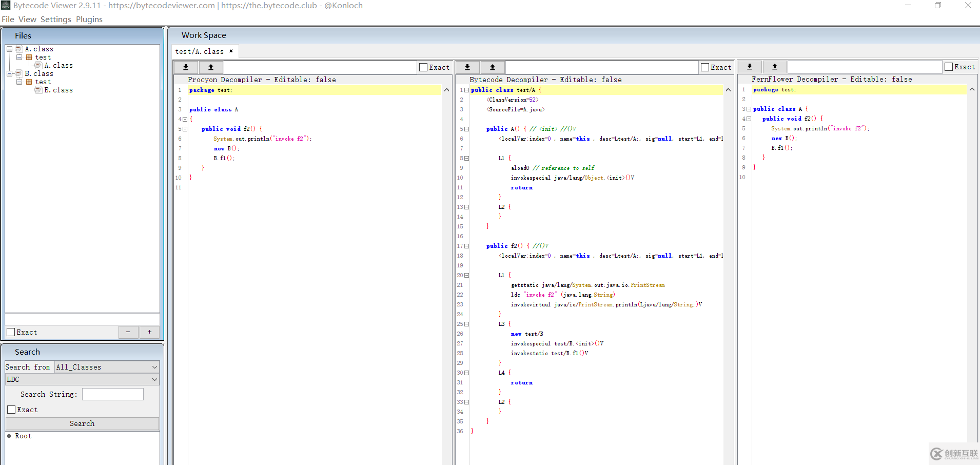Click the down arrow search button in FernFlower pane
Viewport: 980px width, 465px height.
click(750, 67)
